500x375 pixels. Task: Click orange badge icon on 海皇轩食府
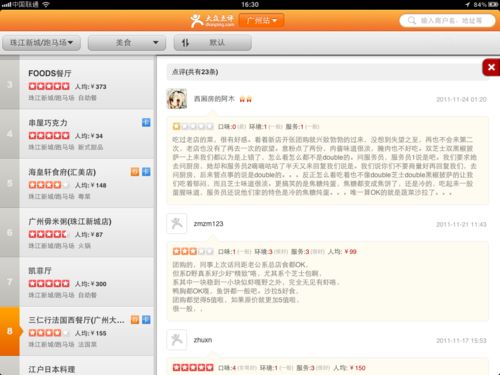135,172
